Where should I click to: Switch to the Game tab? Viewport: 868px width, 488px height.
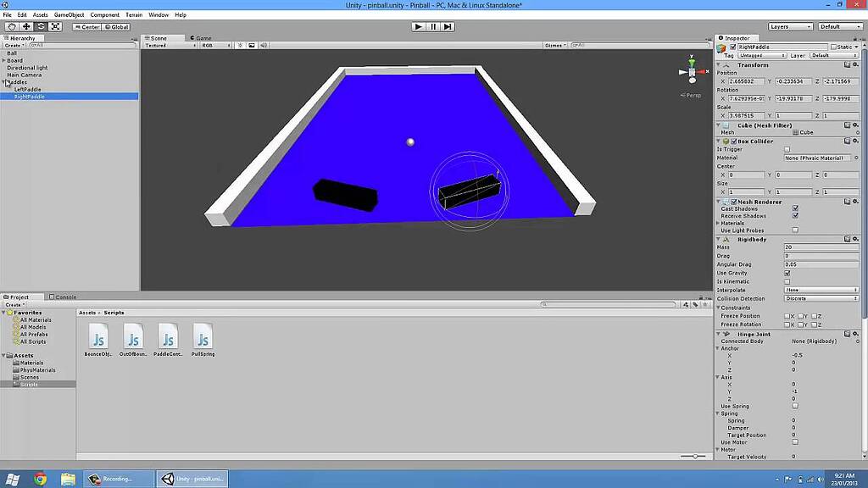[x=201, y=37]
